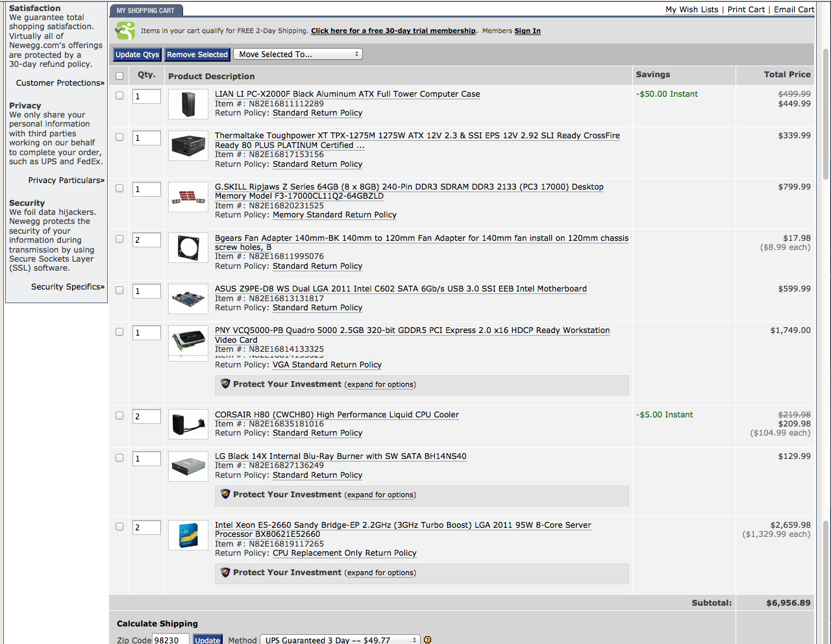Check the CORSAIR H80 cooler checkbox
The width and height of the screenshot is (831, 644).
click(119, 415)
